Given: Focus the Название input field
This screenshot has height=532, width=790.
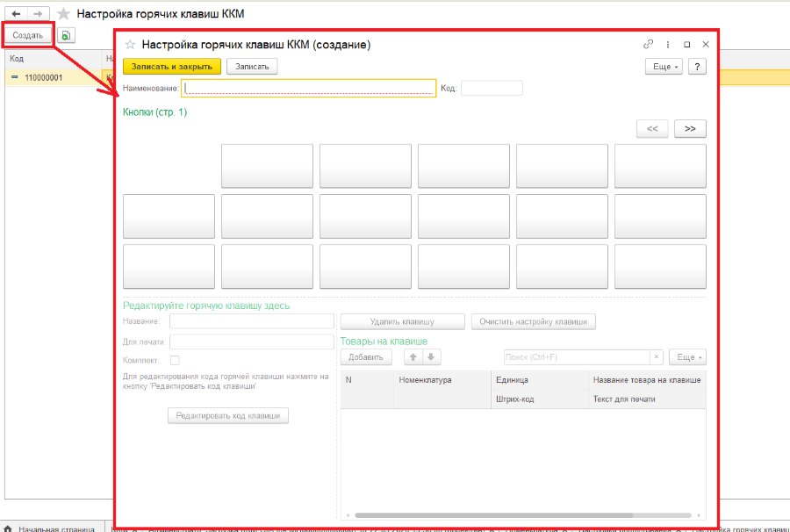Looking at the screenshot, I should click(252, 321).
